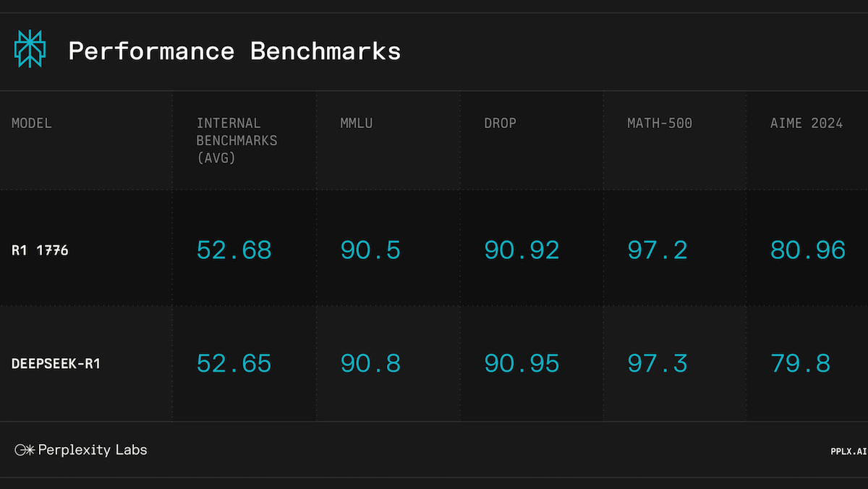This screenshot has height=489, width=868.
Task: Click the Perplexity Labs text in footer
Action: [x=92, y=450]
